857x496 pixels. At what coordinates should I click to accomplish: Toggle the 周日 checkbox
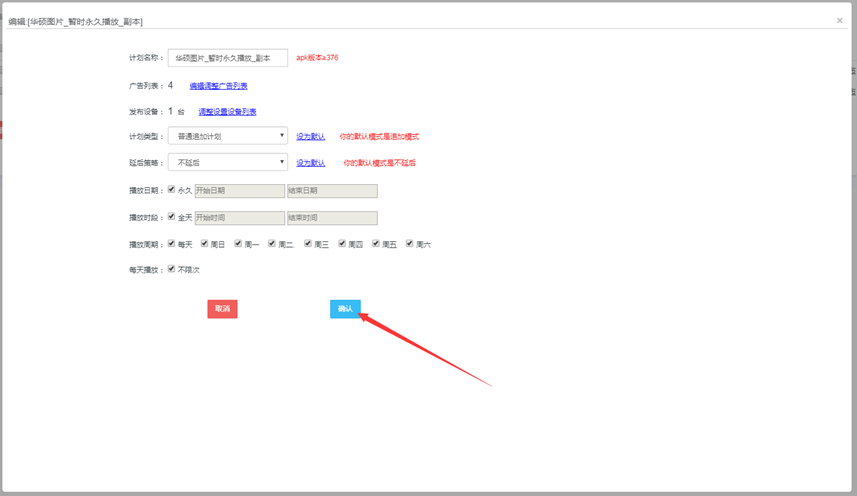[205, 243]
